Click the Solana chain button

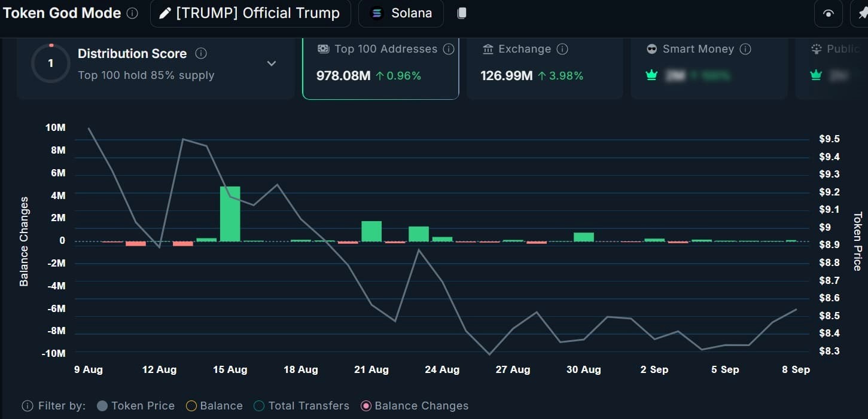click(x=401, y=13)
